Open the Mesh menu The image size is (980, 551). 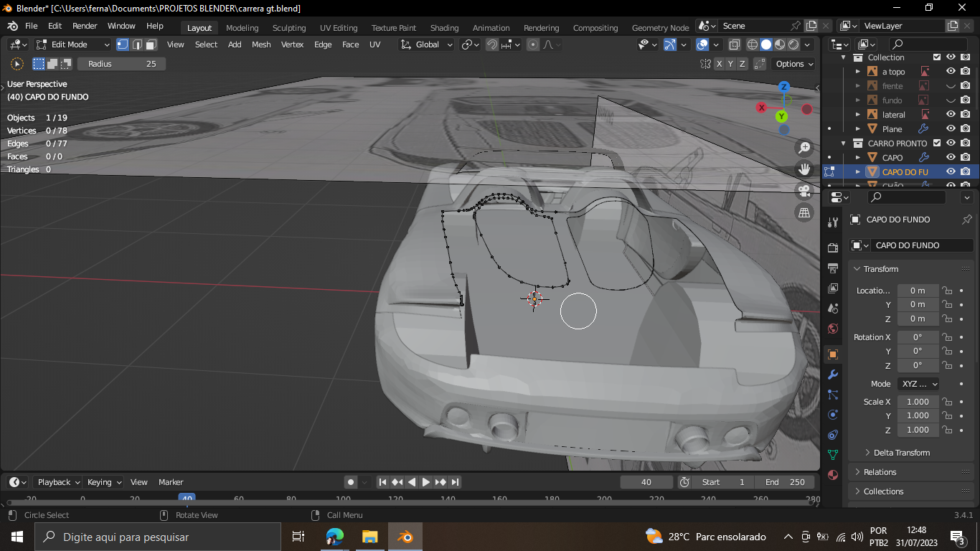[261, 44]
